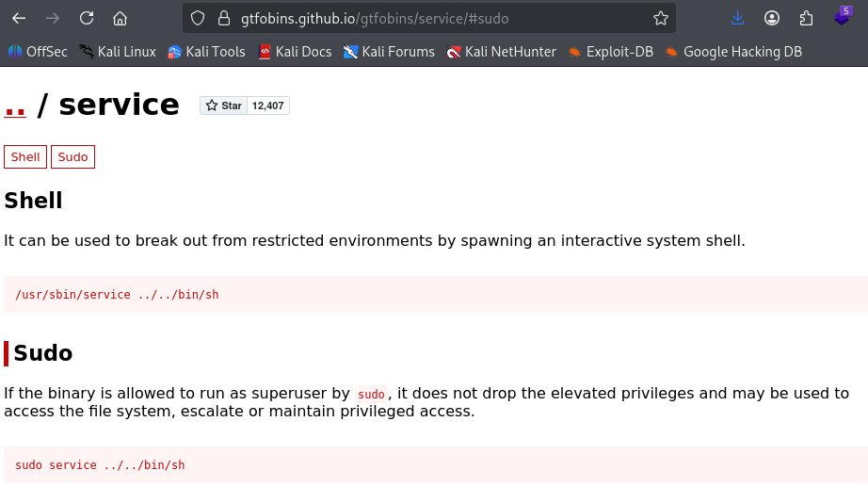
Task: Open the Google Hacking DB bookmark
Action: tap(733, 52)
